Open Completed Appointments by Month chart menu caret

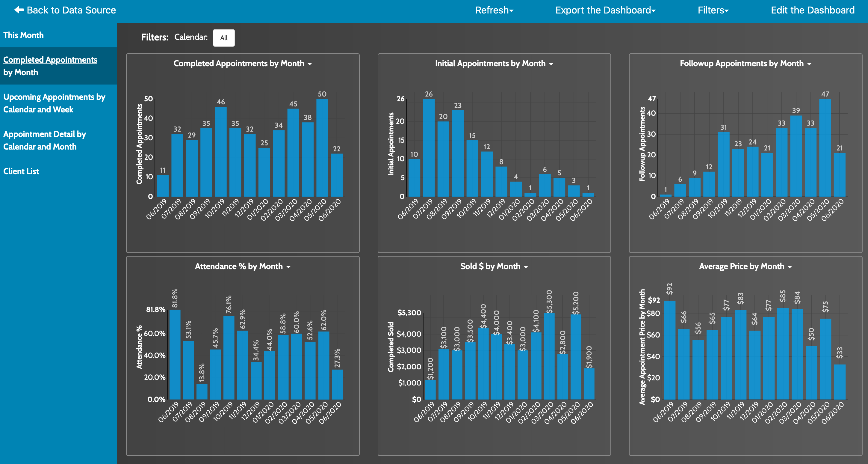[x=310, y=64]
